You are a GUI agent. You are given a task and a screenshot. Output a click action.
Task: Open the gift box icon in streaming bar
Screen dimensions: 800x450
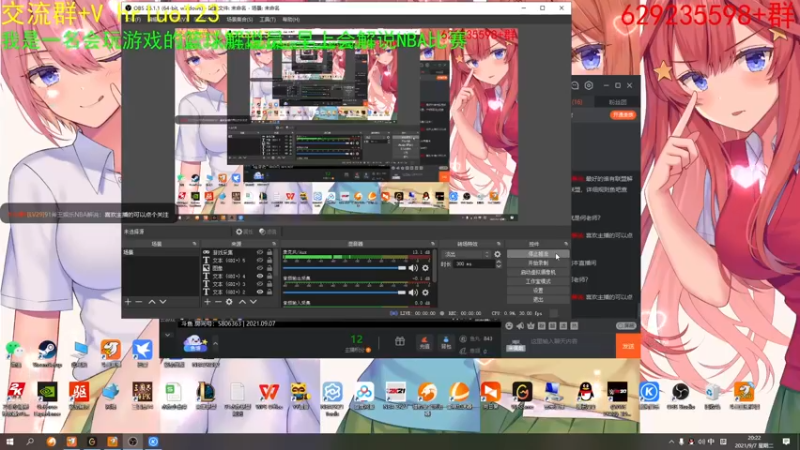coord(400,341)
